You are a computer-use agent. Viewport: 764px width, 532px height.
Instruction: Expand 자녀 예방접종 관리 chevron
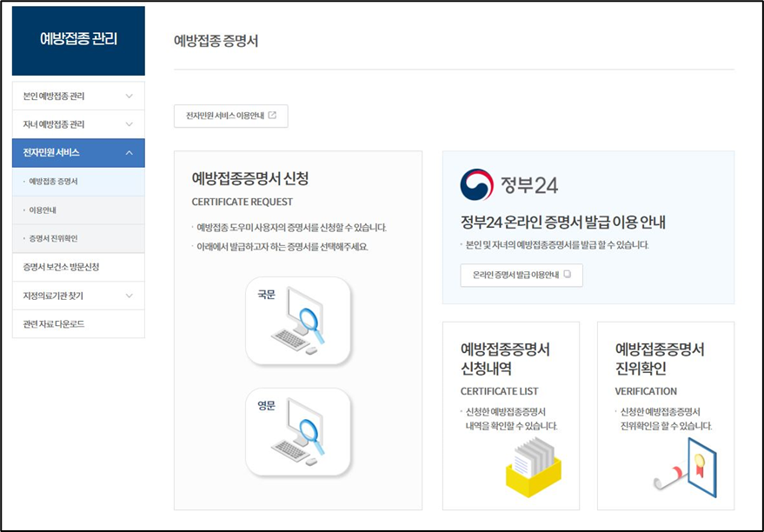pyautogui.click(x=130, y=124)
